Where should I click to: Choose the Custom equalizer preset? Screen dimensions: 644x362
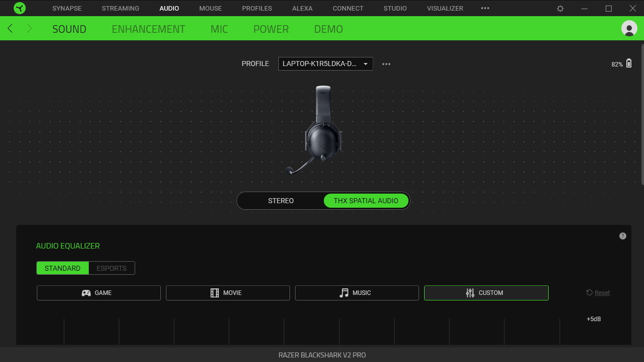click(x=486, y=293)
